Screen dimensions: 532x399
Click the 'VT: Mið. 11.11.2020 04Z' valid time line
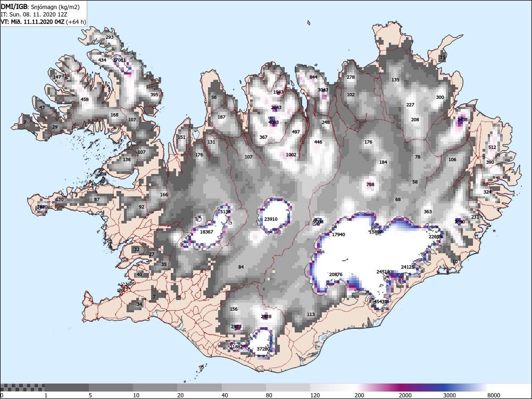(43, 22)
